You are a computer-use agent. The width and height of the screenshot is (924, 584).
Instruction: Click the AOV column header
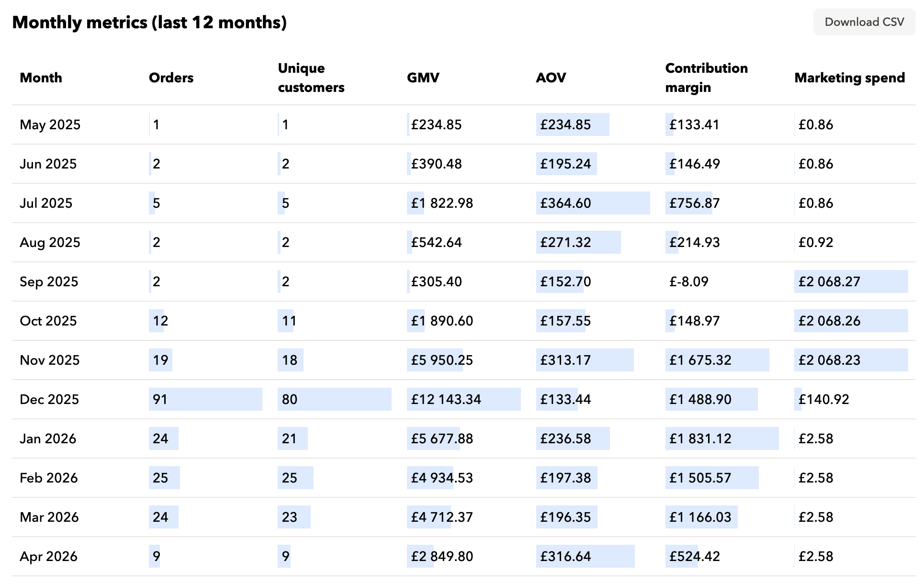pos(551,78)
